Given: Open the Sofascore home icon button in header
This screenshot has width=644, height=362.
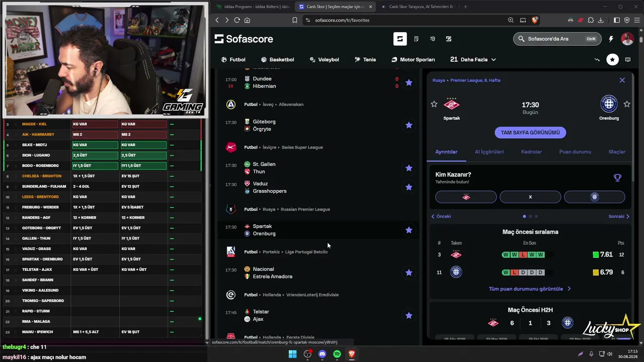Looking at the screenshot, I should (400, 39).
